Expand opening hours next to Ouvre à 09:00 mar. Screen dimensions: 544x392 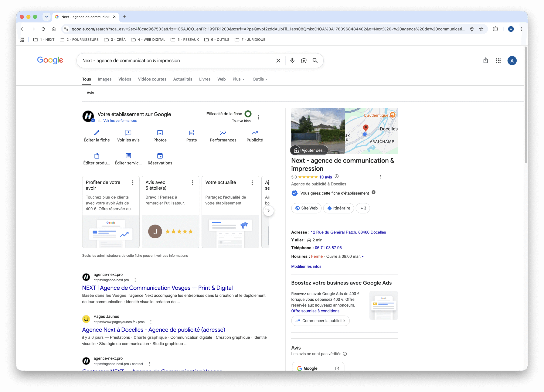(x=363, y=256)
